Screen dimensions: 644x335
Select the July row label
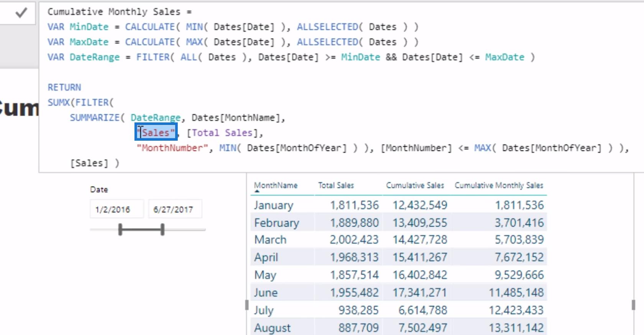tap(264, 310)
